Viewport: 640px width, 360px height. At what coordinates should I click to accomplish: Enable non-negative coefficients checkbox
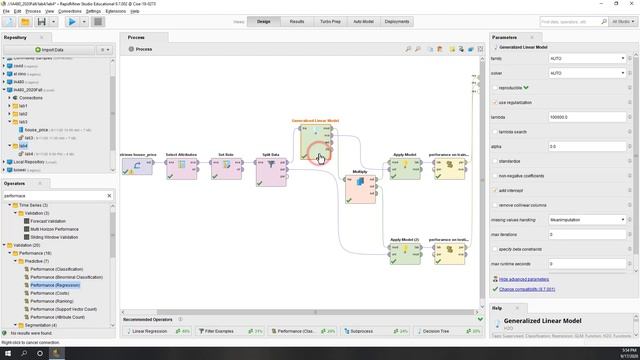click(x=495, y=176)
